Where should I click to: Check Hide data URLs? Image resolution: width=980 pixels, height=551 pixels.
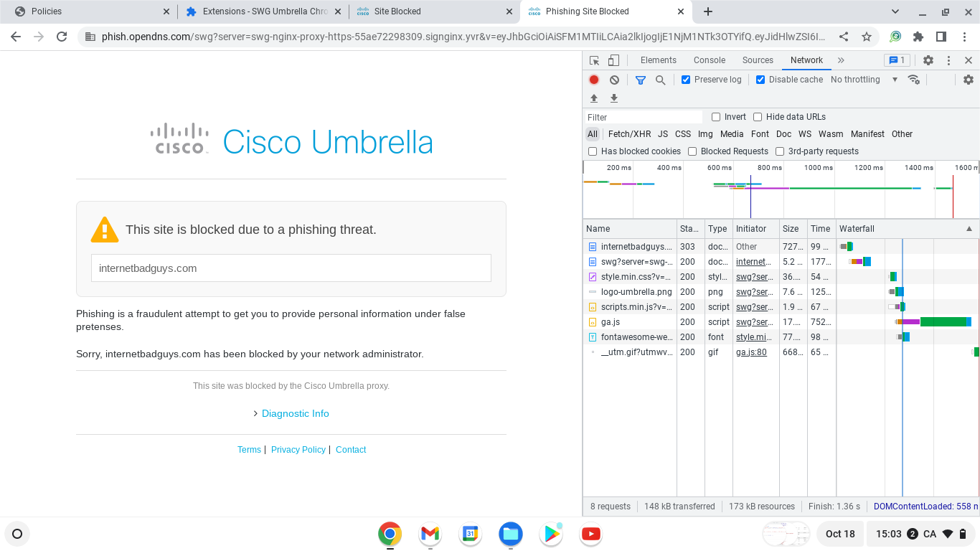click(758, 117)
